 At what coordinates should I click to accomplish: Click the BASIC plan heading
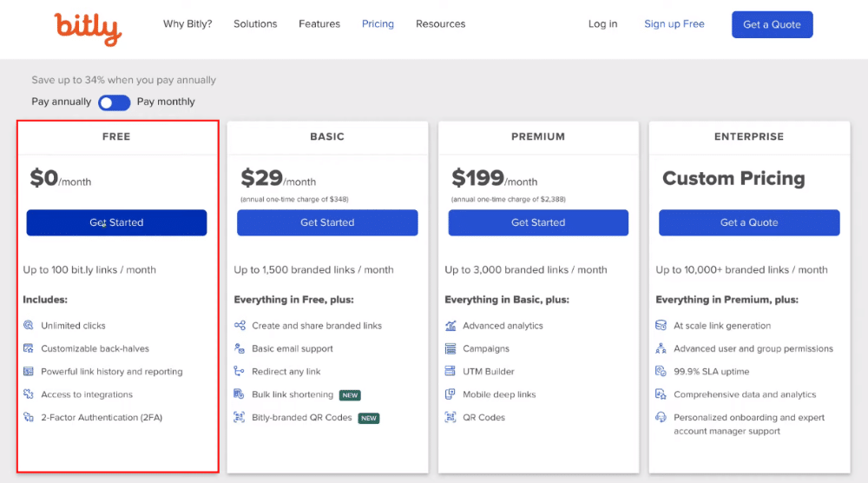(327, 136)
